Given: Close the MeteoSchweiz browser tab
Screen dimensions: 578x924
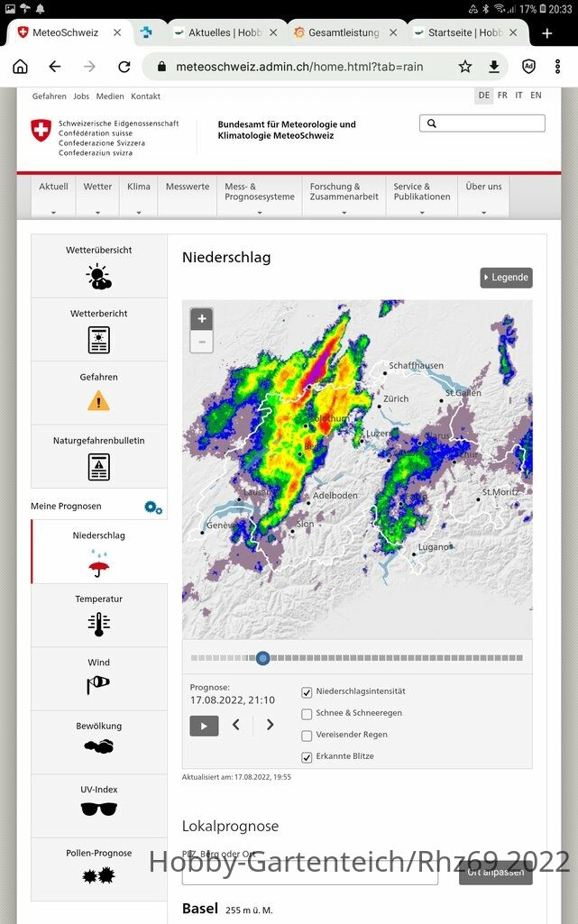Looking at the screenshot, I should pos(117,33).
